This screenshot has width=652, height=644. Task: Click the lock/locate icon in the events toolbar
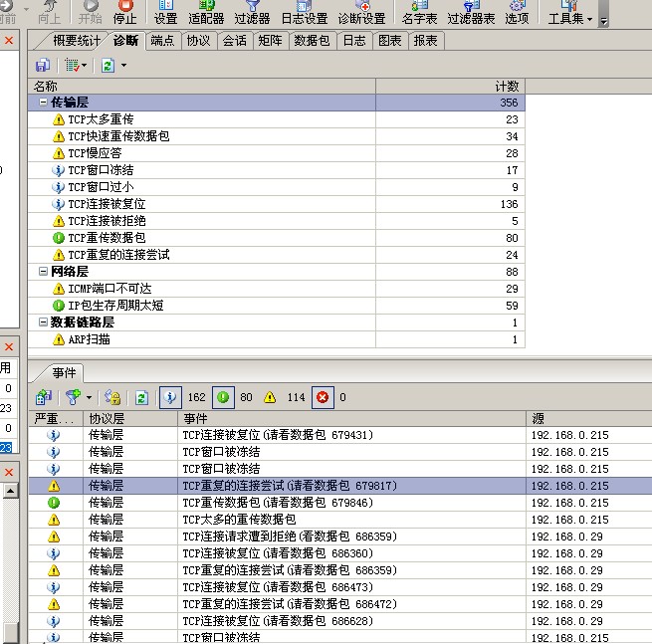112,397
